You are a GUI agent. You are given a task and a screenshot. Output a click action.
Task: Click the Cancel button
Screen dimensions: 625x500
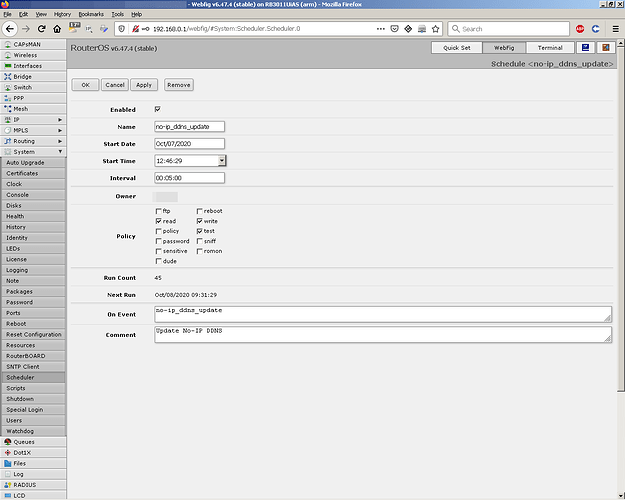coord(115,85)
